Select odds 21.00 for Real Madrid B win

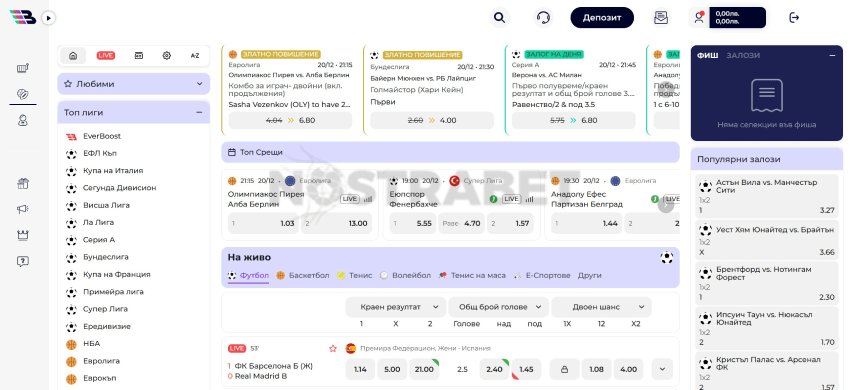(424, 369)
